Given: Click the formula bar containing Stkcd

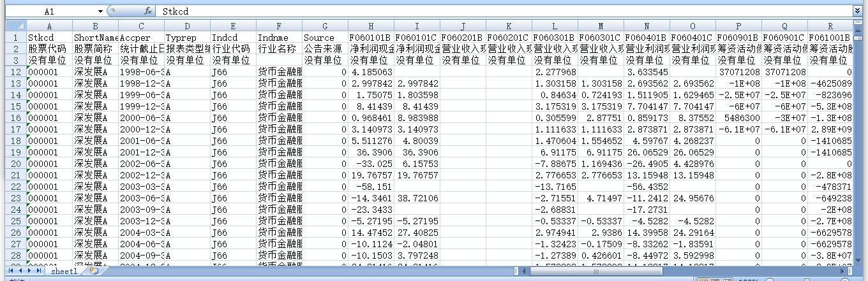Looking at the screenshot, I should [504, 11].
